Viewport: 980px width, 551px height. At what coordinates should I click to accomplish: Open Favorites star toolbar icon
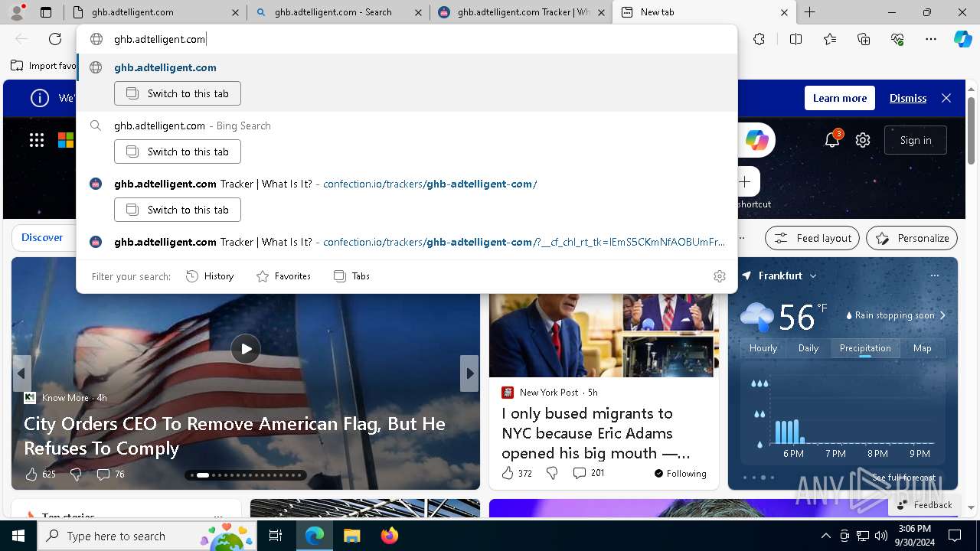pyautogui.click(x=830, y=39)
